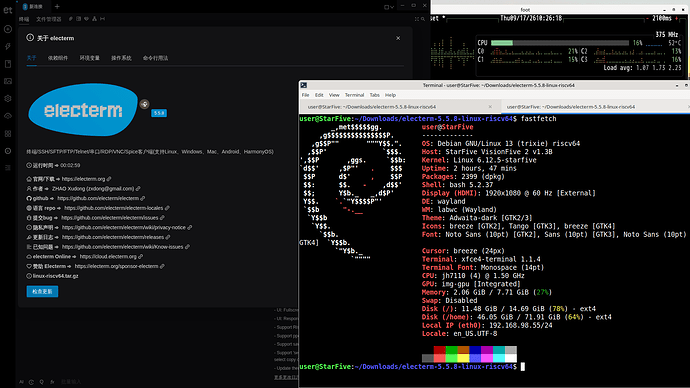
Task: Switch to the 终端 view tab
Action: click(24, 19)
